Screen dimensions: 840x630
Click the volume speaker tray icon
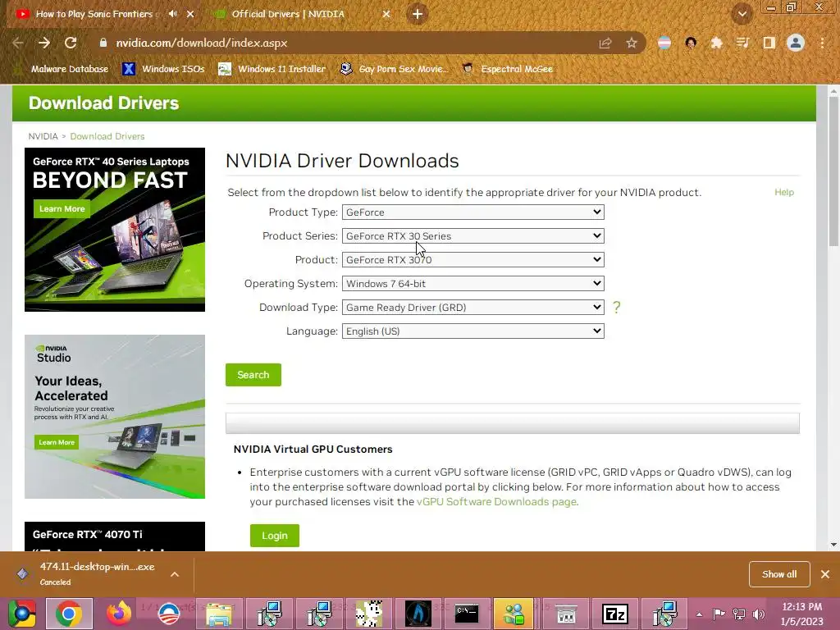point(758,614)
